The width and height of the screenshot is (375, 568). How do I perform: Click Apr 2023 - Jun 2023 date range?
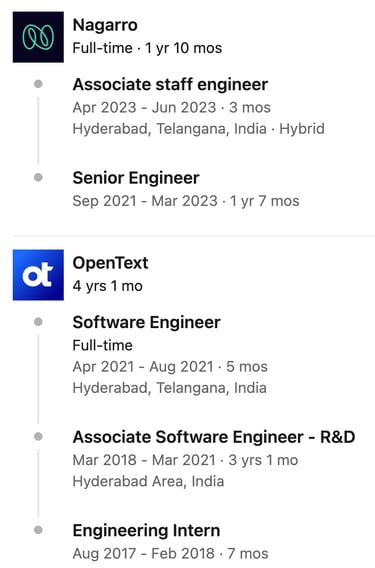coord(144,108)
